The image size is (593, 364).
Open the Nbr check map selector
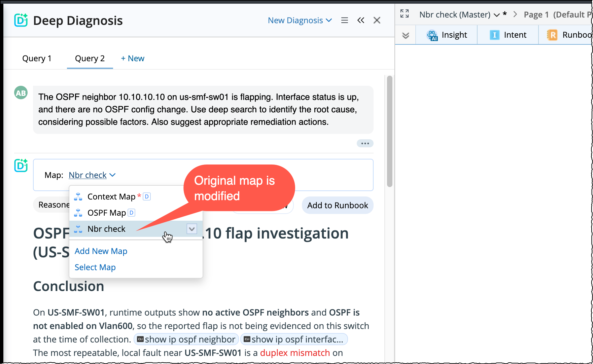tap(92, 175)
